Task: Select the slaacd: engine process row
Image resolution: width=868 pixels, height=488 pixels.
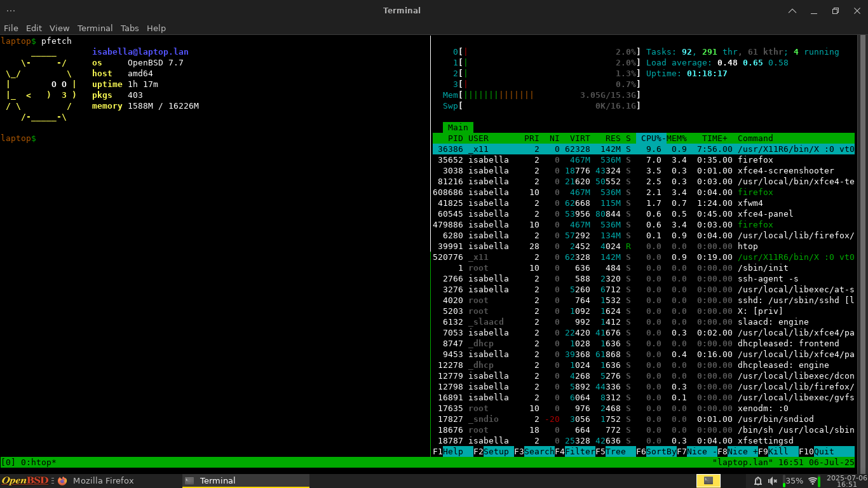Action: 644,322
